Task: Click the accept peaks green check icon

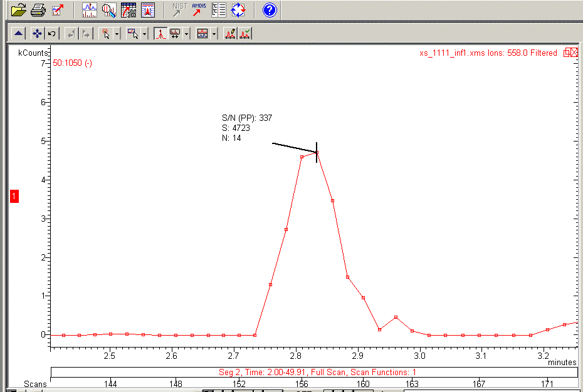Action: [245, 34]
